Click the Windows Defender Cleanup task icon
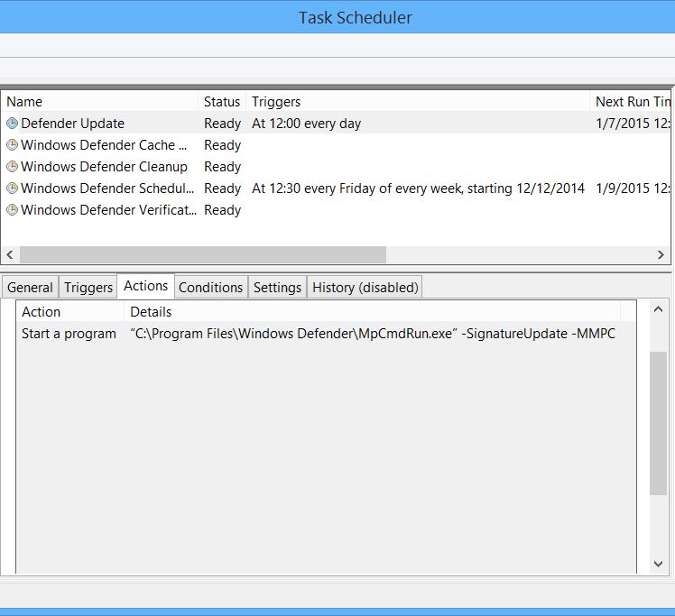Screen dimensions: 675x616 tap(12, 167)
